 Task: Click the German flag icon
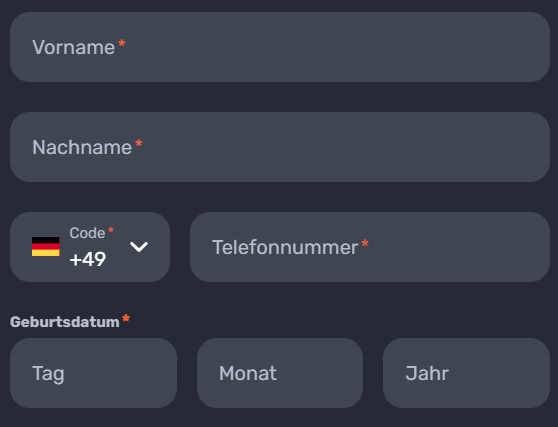click(46, 247)
